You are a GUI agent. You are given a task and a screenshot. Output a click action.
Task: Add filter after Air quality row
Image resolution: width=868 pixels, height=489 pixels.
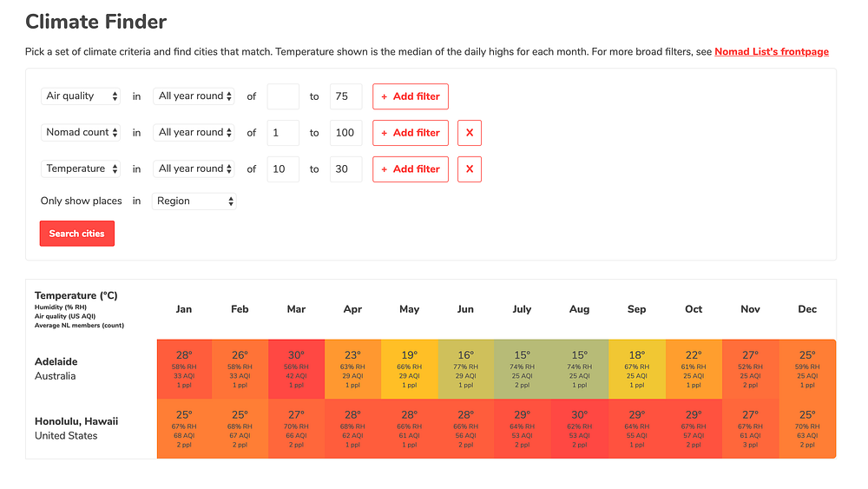pos(411,96)
